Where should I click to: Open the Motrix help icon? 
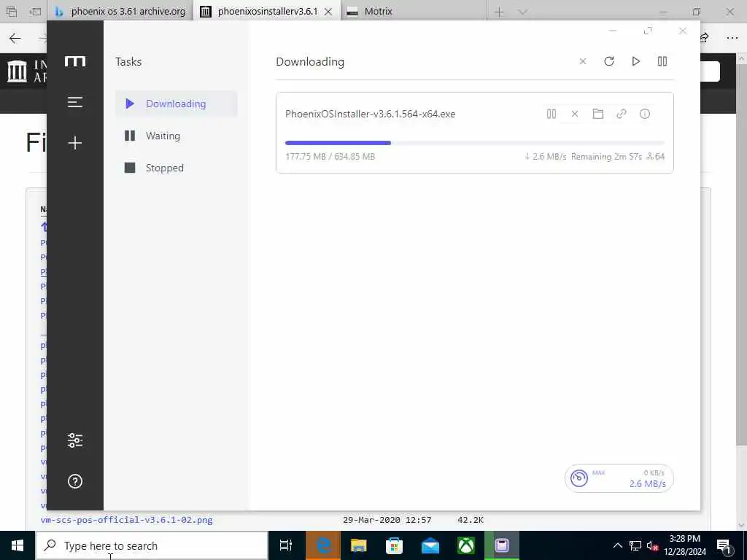click(x=75, y=481)
